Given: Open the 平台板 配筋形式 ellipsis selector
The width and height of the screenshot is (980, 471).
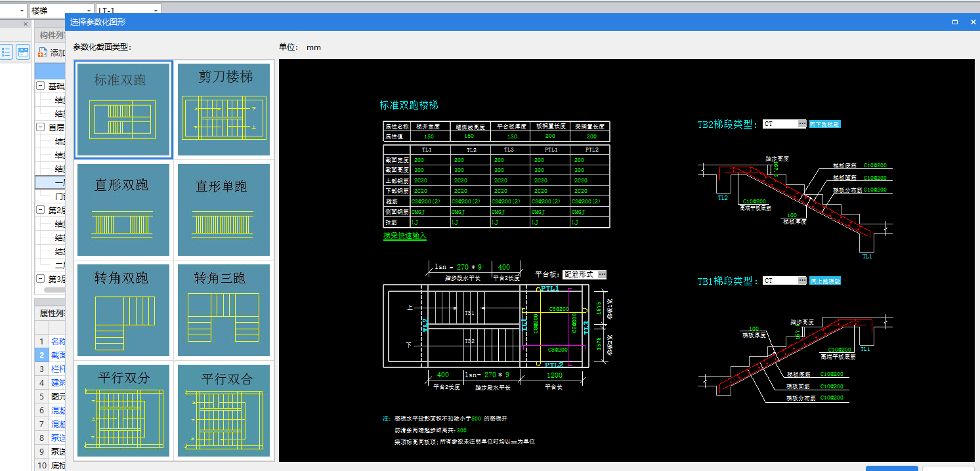Looking at the screenshot, I should pos(602,274).
